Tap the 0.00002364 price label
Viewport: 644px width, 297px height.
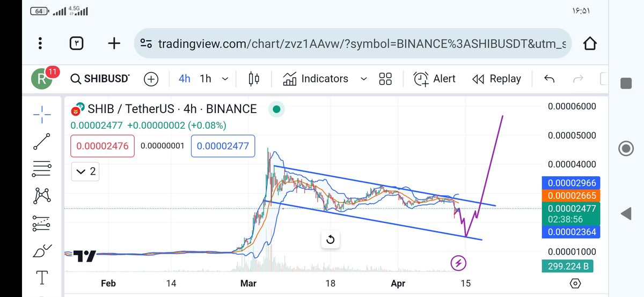point(572,232)
